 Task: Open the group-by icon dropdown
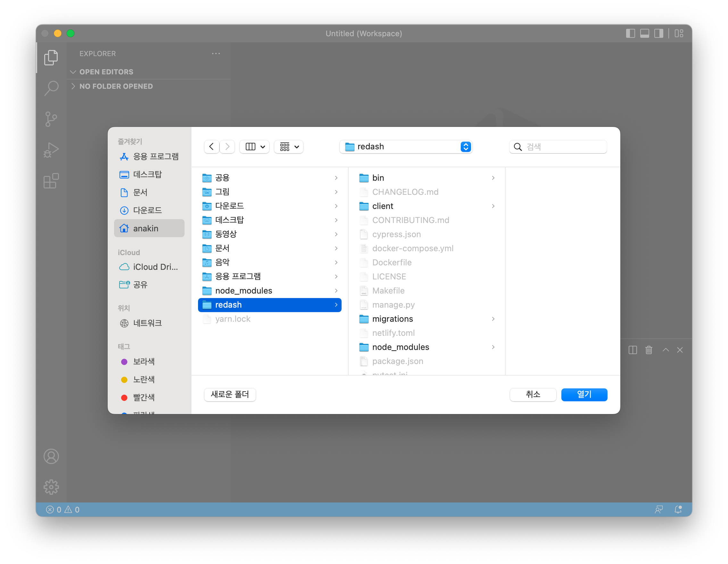click(x=289, y=147)
